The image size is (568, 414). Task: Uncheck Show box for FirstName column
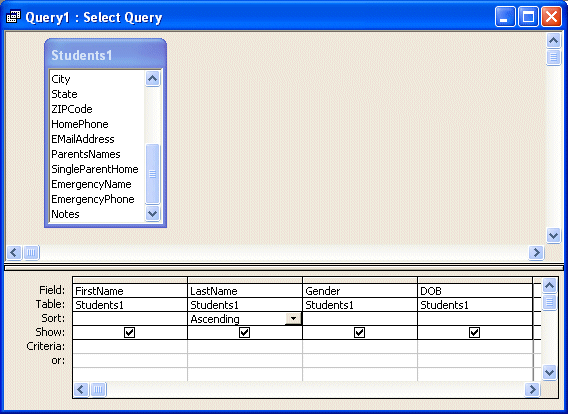(129, 332)
